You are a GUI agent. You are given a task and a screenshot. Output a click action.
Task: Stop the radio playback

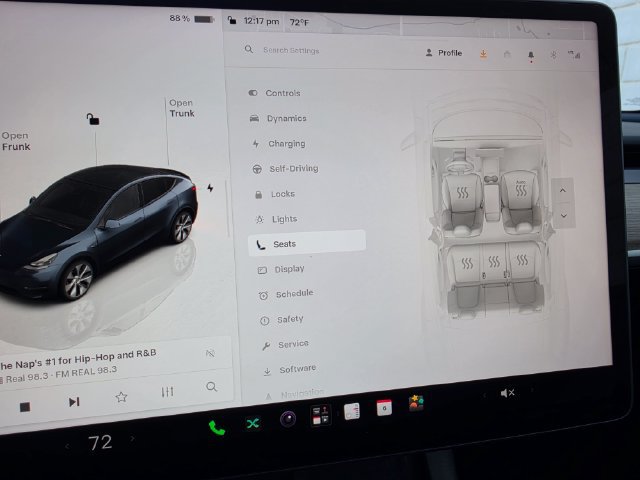click(x=25, y=407)
